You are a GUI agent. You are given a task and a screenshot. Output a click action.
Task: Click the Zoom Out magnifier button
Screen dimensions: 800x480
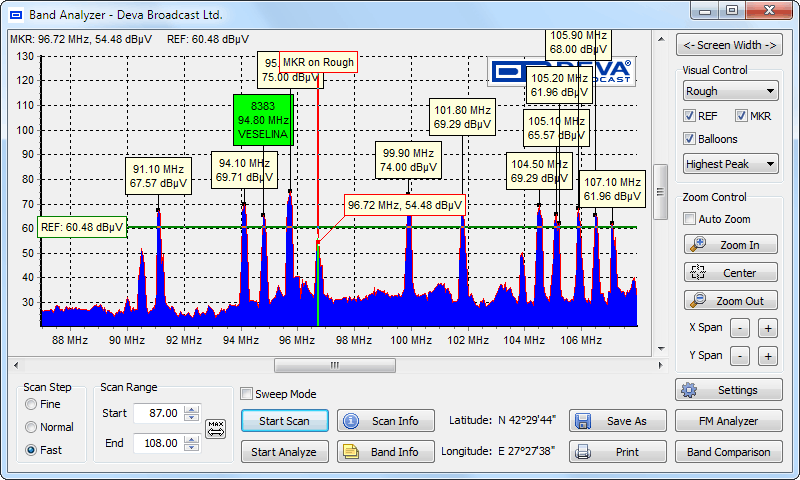pos(729,301)
